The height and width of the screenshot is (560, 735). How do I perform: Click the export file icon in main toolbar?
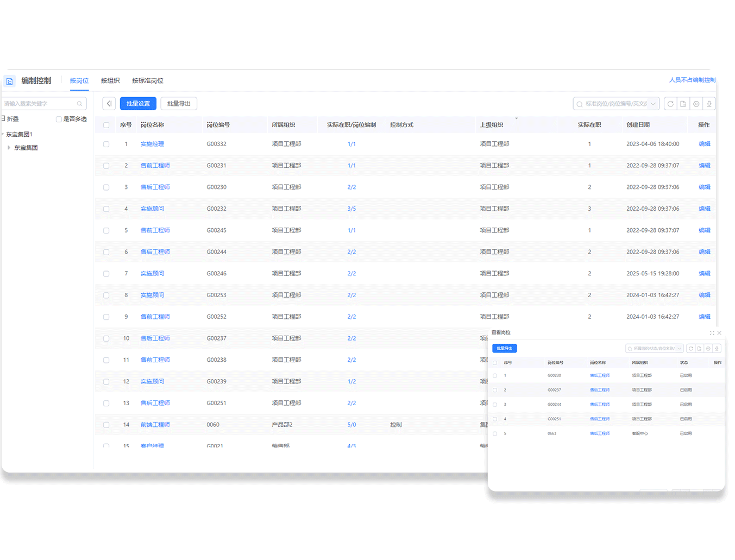683,104
